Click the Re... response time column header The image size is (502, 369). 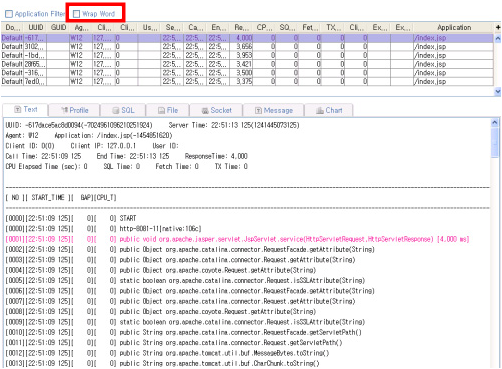point(241,27)
